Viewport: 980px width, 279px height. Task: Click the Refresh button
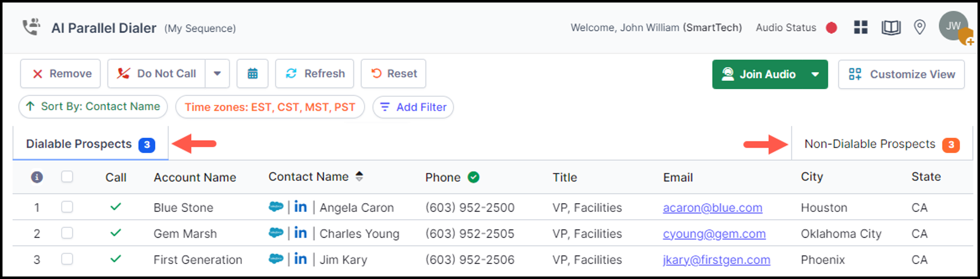(315, 74)
